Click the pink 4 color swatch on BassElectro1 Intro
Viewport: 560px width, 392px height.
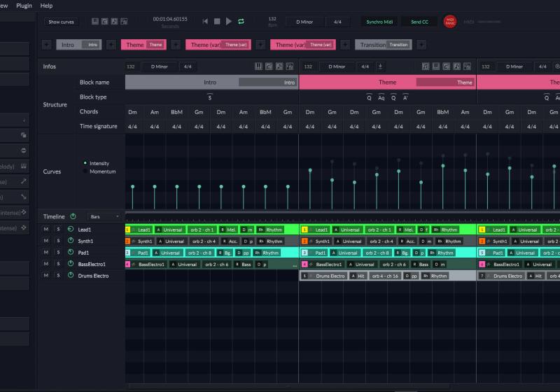tap(127, 264)
